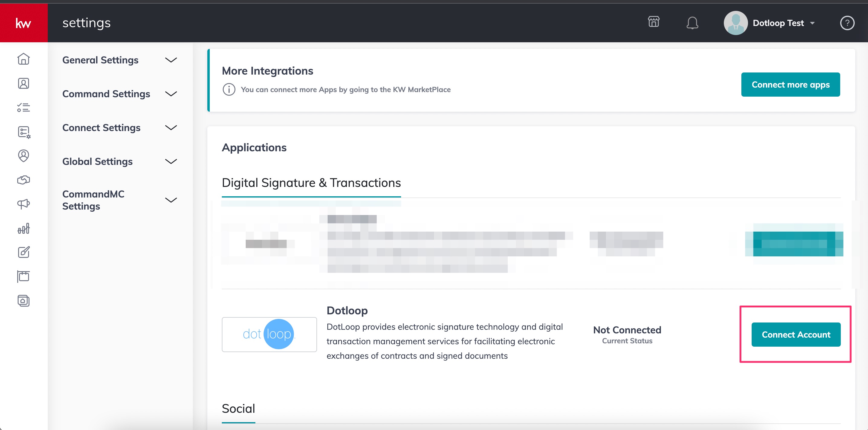Open the Home icon in sidebar
The width and height of the screenshot is (868, 430).
[x=24, y=59]
